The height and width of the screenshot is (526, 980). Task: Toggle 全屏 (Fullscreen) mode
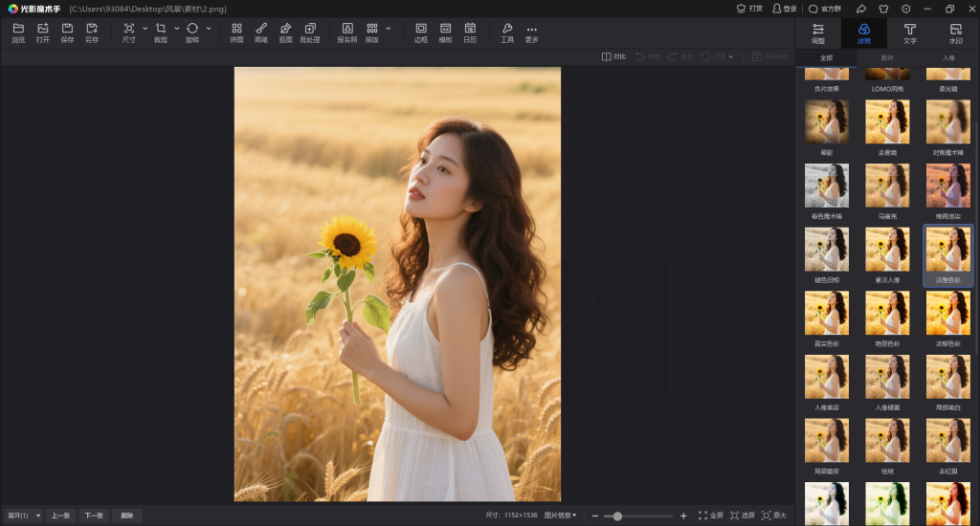[x=710, y=515]
